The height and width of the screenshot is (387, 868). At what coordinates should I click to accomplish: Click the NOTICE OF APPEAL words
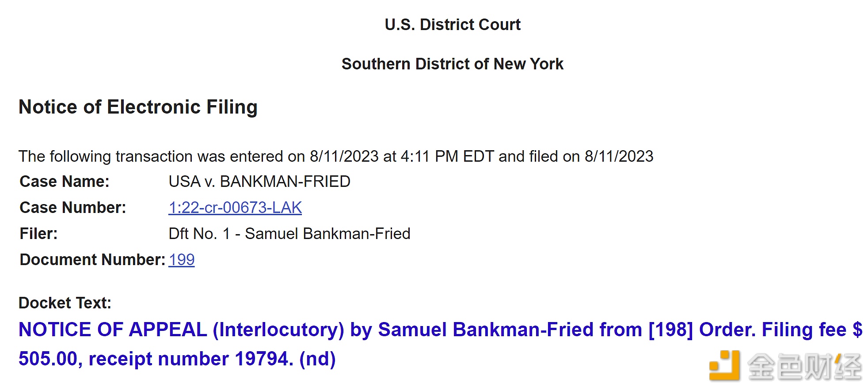tap(113, 330)
